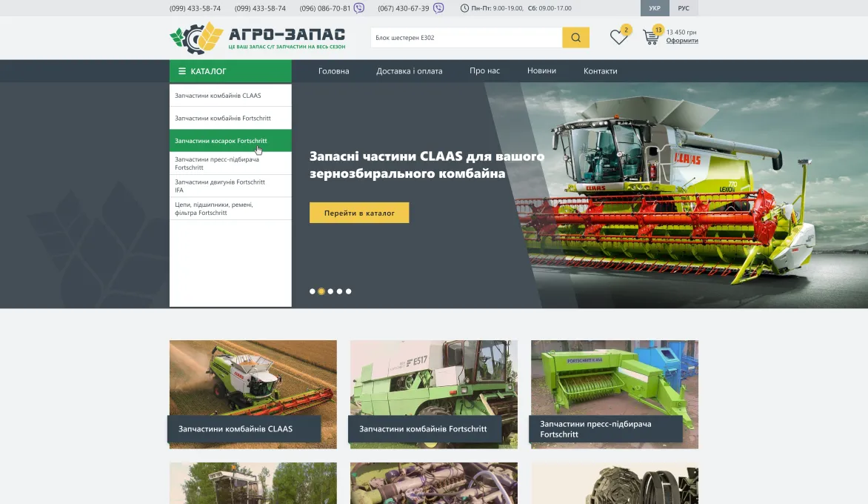Click phone number (067) 430-67-39
This screenshot has height=504, width=868.
pyautogui.click(x=404, y=8)
